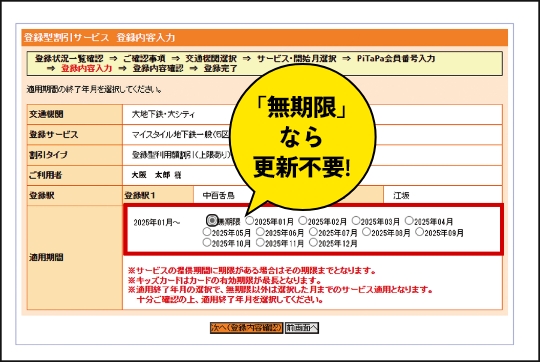Click the PiTaPa会員番号入力 step text
The width and height of the screenshot is (540, 363).
[396, 59]
